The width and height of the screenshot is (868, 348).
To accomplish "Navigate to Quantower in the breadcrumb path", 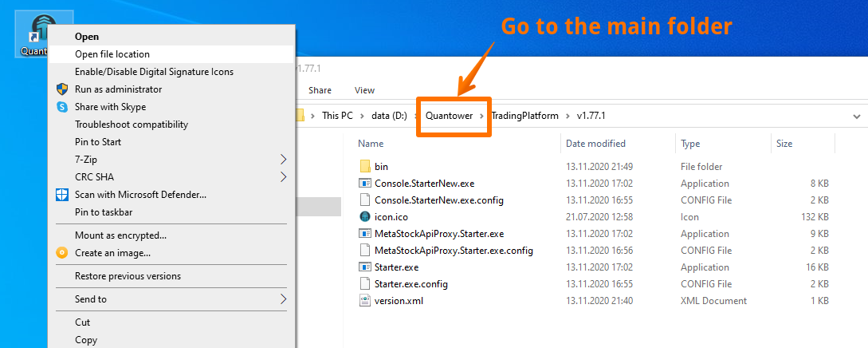I will [449, 116].
